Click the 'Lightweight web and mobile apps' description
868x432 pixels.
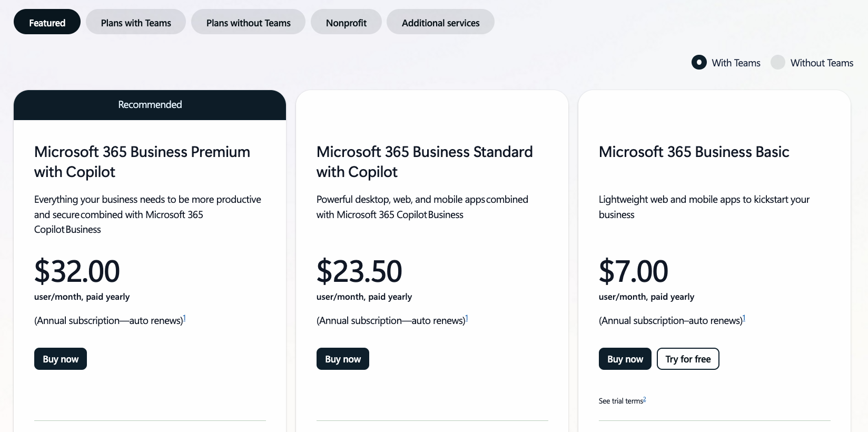point(704,207)
